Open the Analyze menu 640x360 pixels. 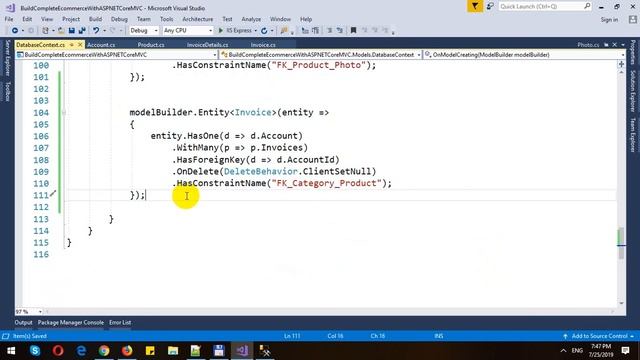pyautogui.click(x=251, y=19)
